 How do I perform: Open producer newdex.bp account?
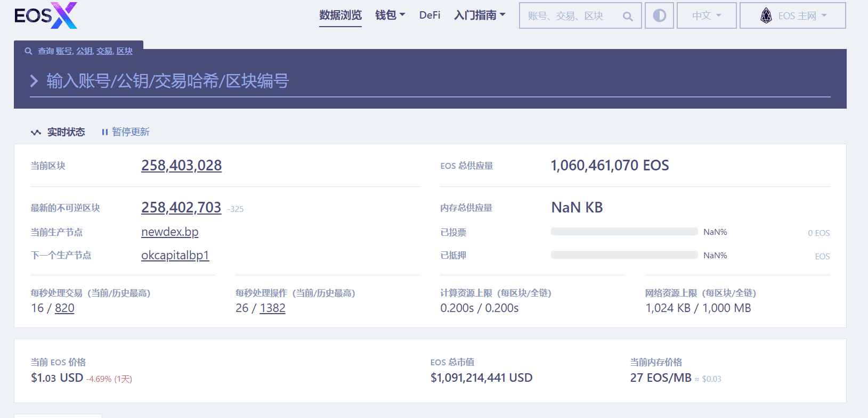point(169,232)
